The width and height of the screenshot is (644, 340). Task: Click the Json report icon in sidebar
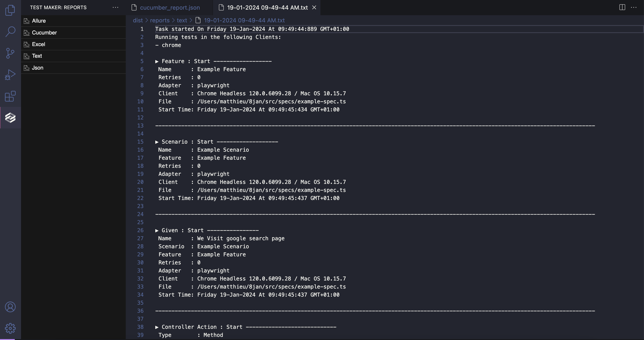click(x=26, y=68)
